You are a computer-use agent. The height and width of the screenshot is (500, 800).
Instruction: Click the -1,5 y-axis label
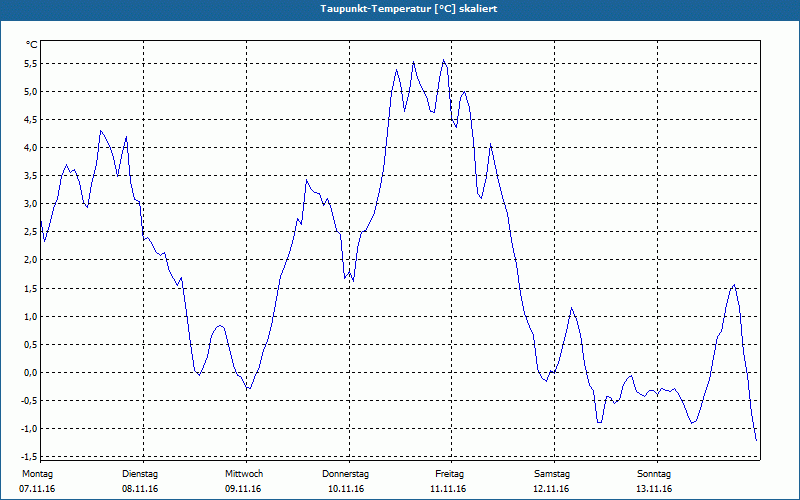30,457
